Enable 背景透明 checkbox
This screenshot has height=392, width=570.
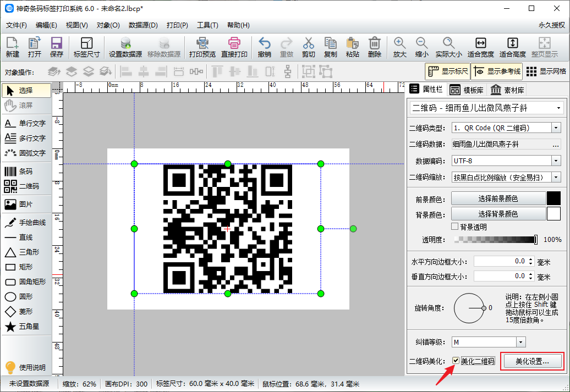455,227
